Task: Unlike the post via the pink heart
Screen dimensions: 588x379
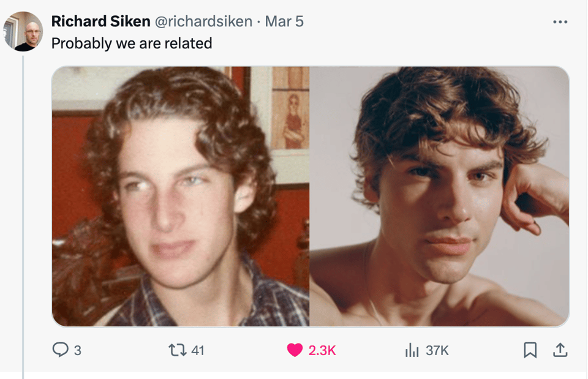Action: click(295, 350)
